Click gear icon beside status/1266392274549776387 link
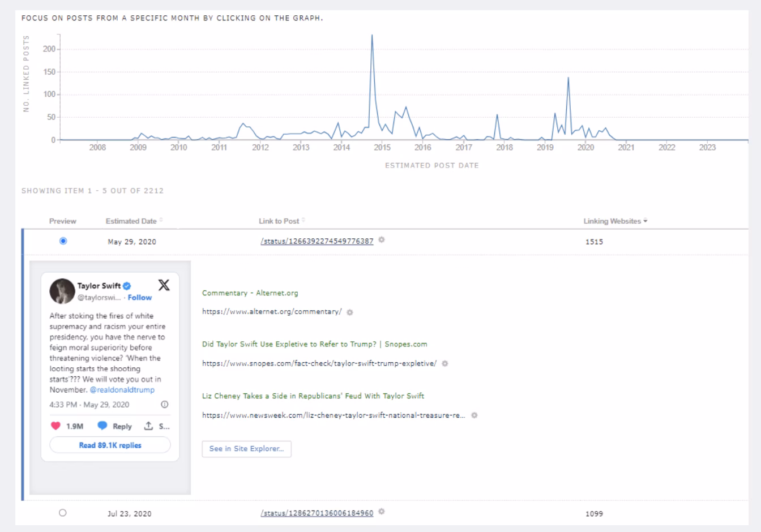 (x=382, y=240)
